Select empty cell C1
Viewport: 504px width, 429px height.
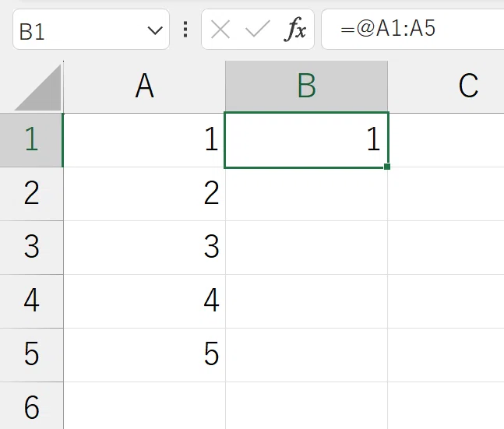[x=446, y=140]
